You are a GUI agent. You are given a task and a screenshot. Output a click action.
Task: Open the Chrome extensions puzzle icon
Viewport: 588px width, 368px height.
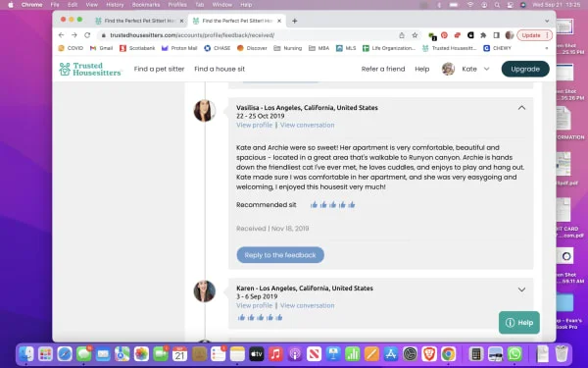click(483, 35)
